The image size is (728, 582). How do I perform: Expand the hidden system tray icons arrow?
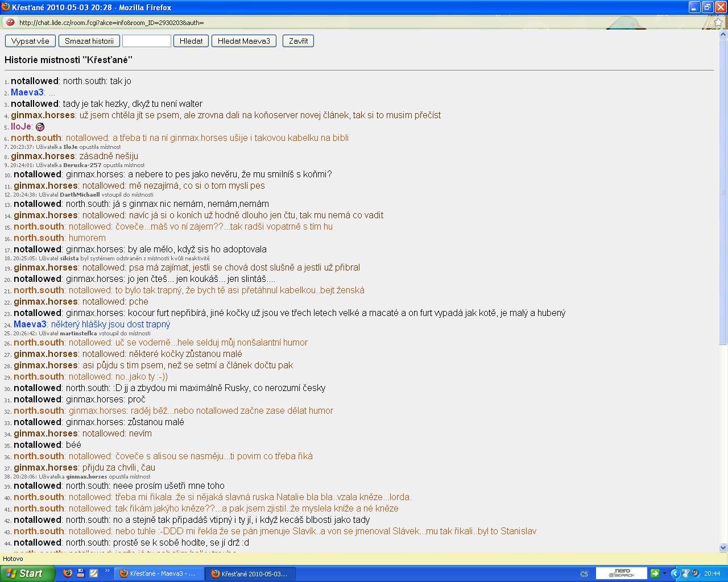point(675,573)
